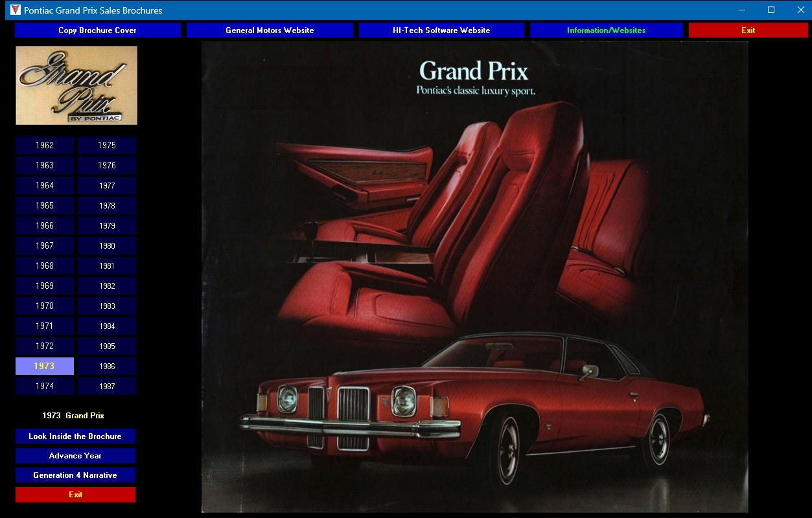
Task: Select the 1962 year button
Action: [x=45, y=146]
